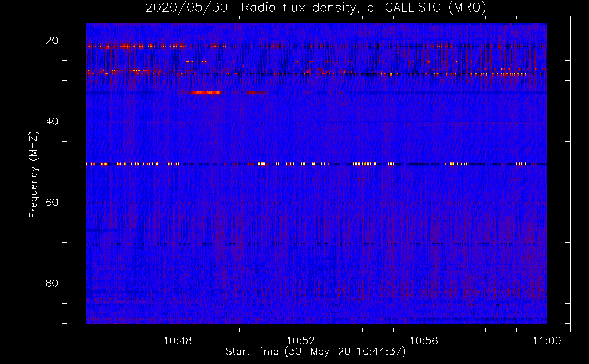Click the plot title text at top

coord(315,8)
